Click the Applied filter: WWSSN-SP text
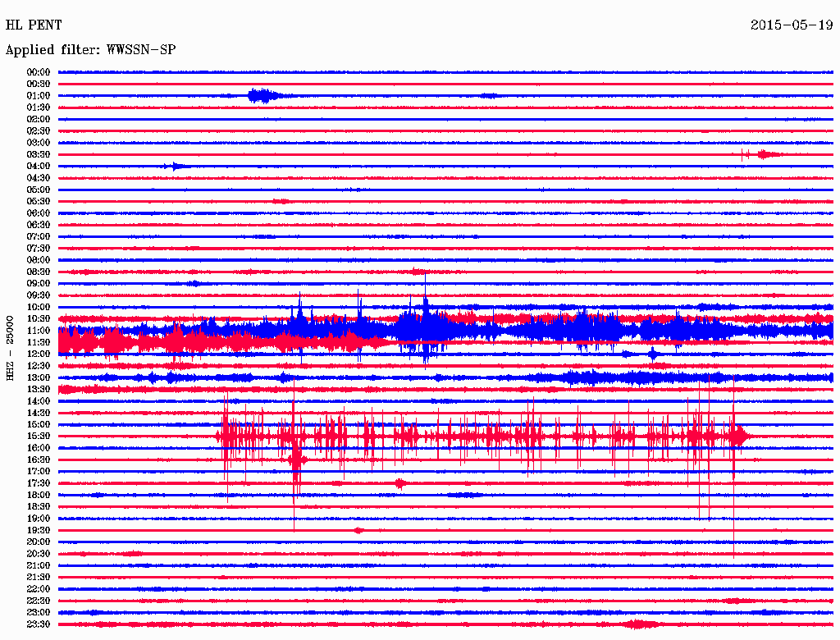The height and width of the screenshot is (640, 840). 90,50
